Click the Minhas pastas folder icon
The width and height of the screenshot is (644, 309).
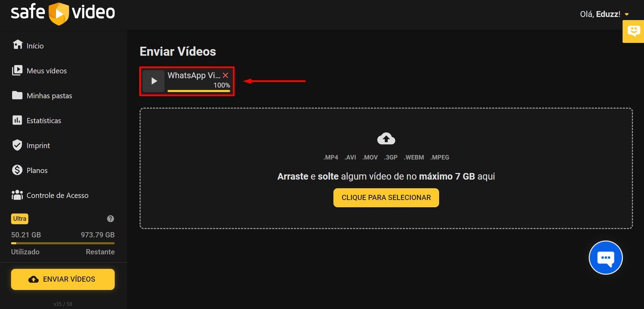(x=17, y=96)
